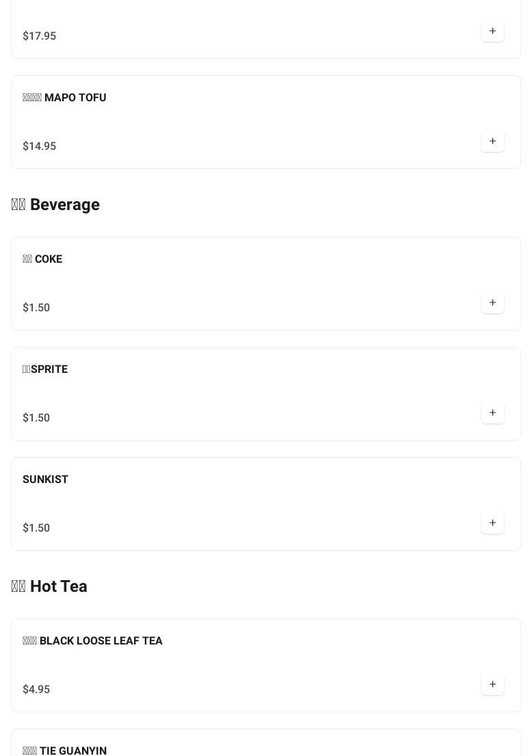Open Black Loose Leaf Tea details
The width and height of the screenshot is (532, 756).
[92, 641]
